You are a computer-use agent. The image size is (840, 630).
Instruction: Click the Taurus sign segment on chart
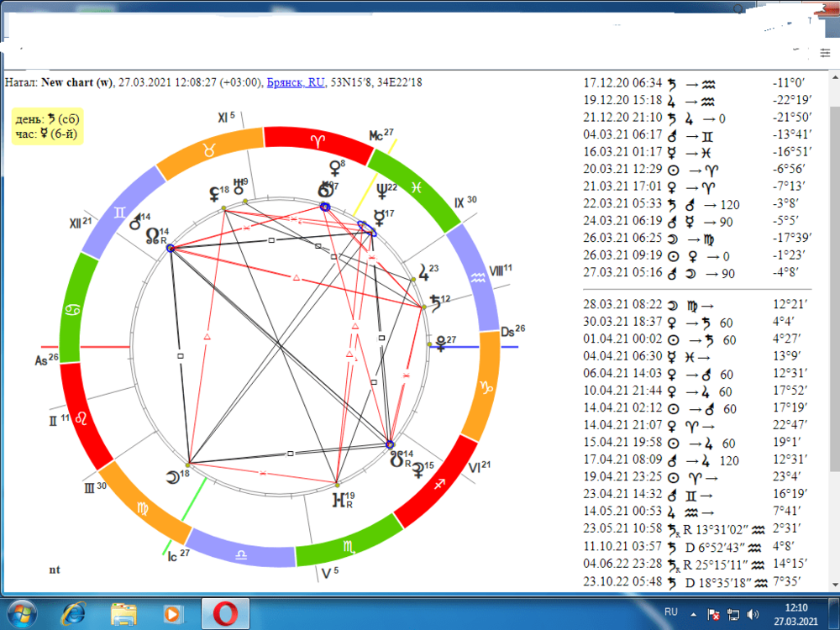click(209, 151)
